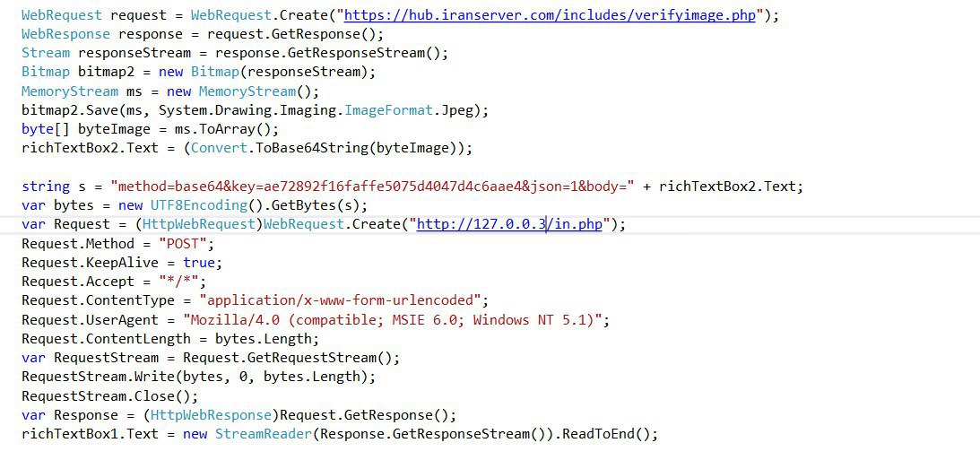Click the UserAgent string starting 'Mozilla/4.0'
Image resolution: width=980 pixels, height=460 pixels.
point(393,320)
